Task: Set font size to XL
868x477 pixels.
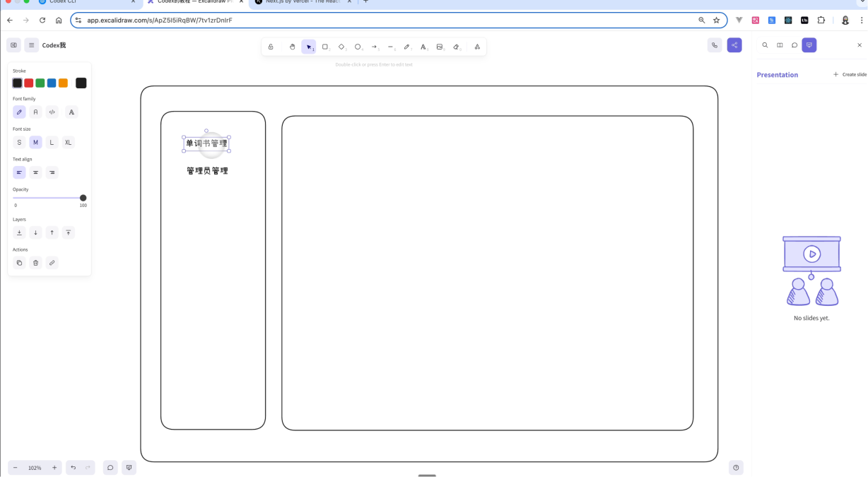Action: 68,143
